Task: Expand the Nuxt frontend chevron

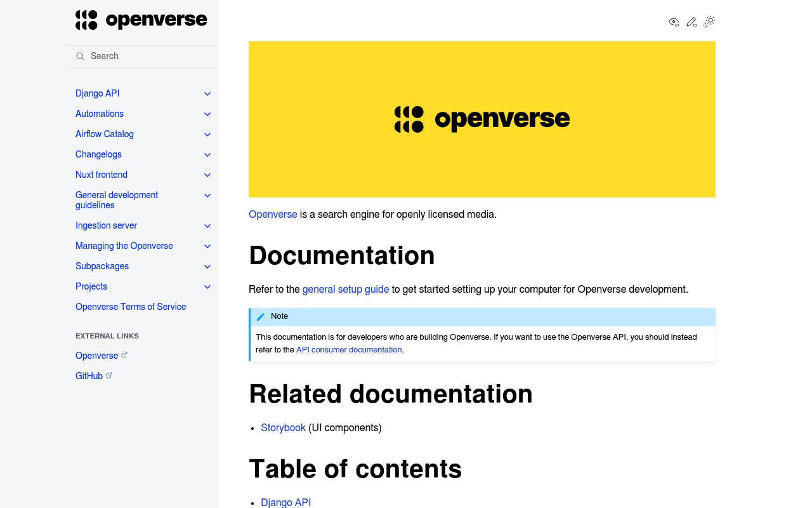Action: coord(207,175)
